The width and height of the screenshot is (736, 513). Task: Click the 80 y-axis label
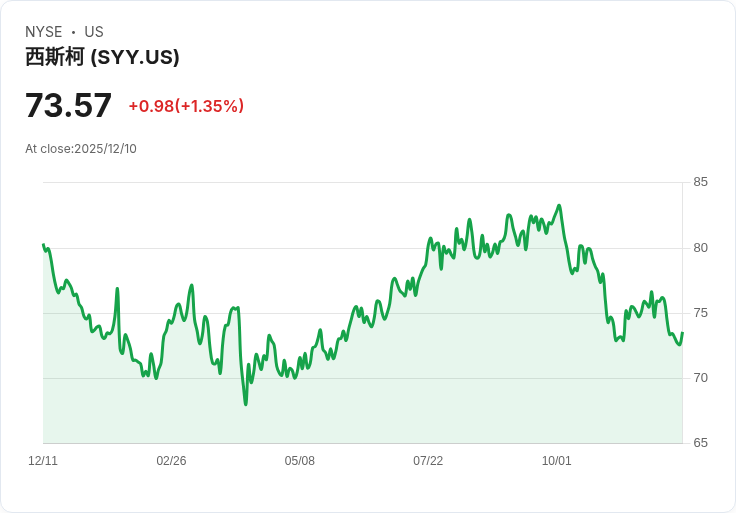[x=700, y=248]
